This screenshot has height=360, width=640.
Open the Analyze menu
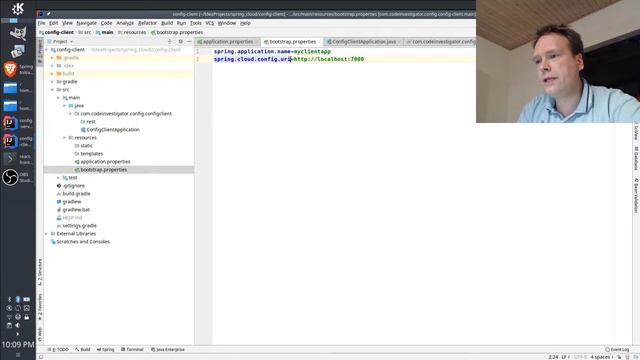coord(125,23)
